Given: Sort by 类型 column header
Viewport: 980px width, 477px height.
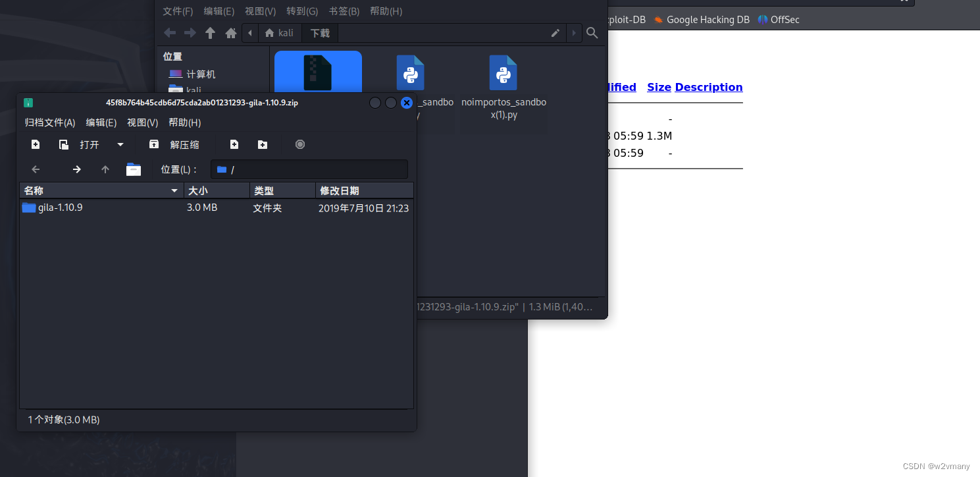Looking at the screenshot, I should tap(283, 190).
